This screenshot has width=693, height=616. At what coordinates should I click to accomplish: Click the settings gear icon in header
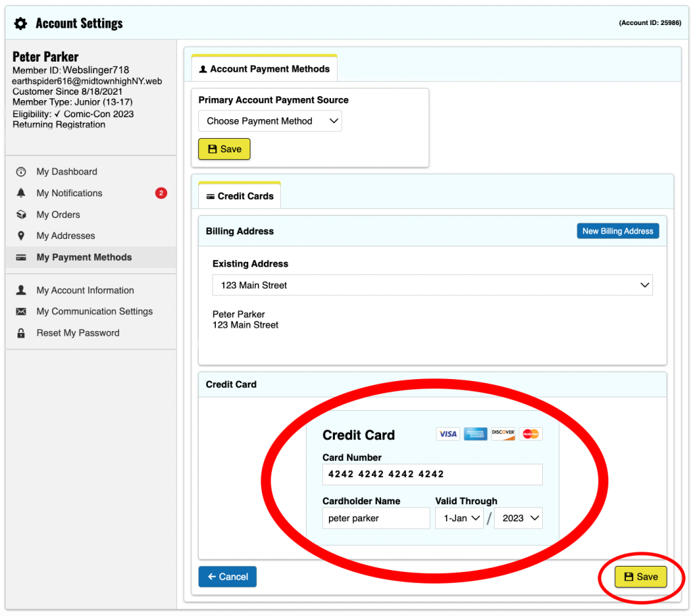click(21, 24)
